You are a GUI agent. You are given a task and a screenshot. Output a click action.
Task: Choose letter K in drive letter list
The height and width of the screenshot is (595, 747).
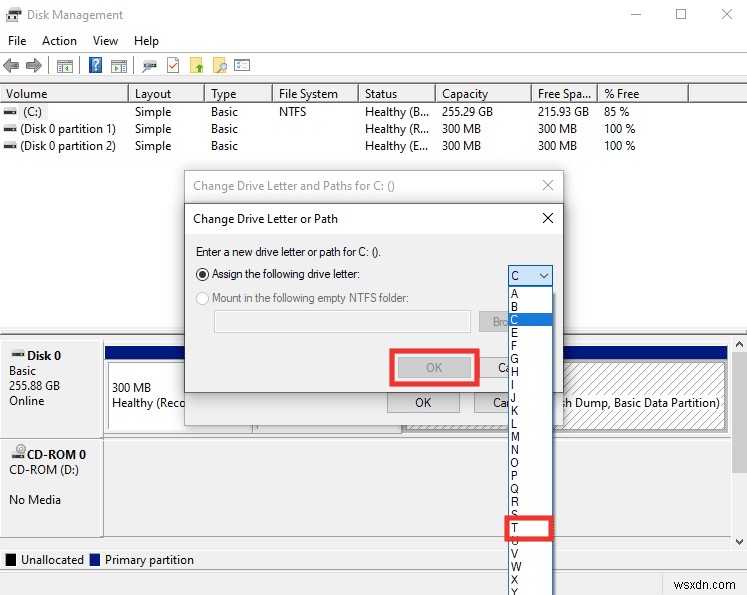(x=530, y=411)
